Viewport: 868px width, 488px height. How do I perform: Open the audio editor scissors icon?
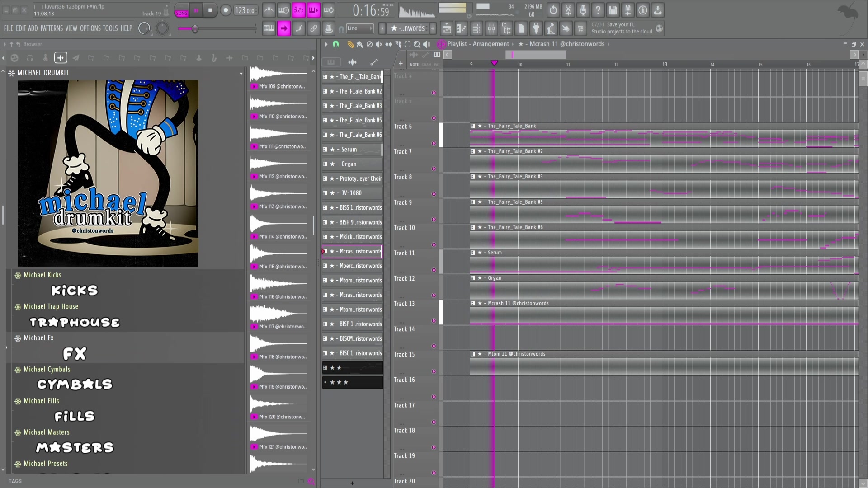click(568, 10)
